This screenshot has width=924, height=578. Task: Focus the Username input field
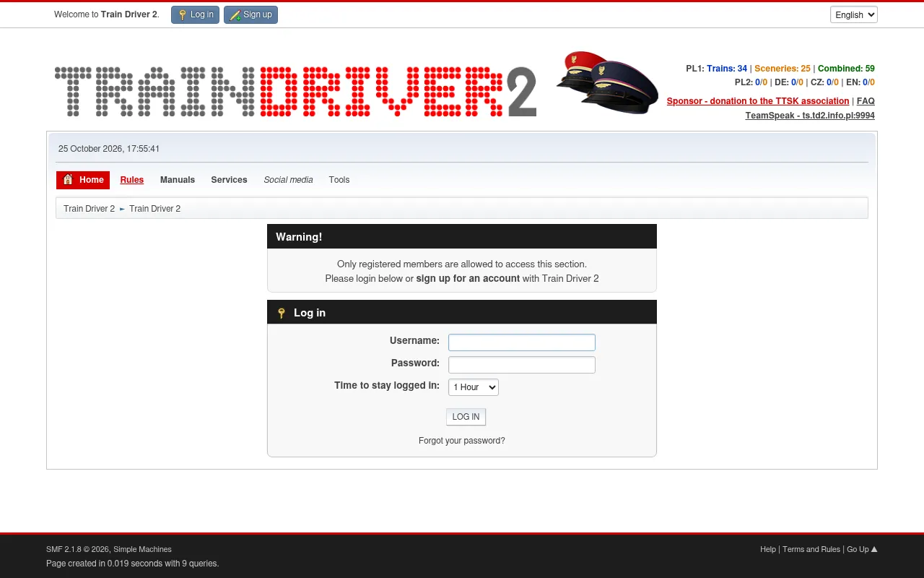tap(522, 342)
